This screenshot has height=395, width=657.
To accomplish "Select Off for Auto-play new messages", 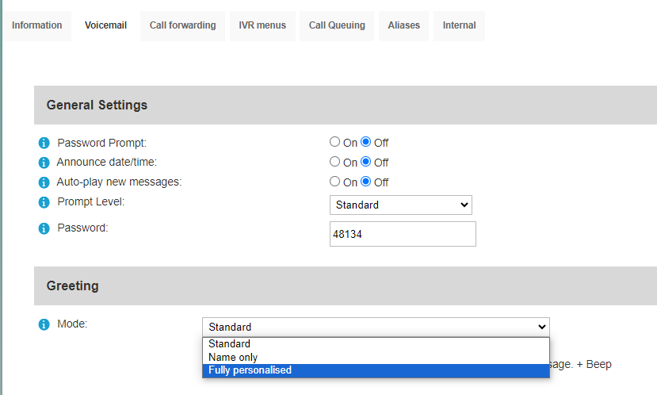I will click(366, 181).
